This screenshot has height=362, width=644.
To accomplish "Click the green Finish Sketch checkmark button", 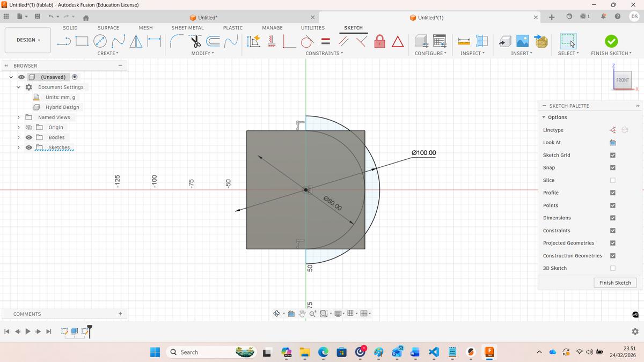I will [611, 40].
